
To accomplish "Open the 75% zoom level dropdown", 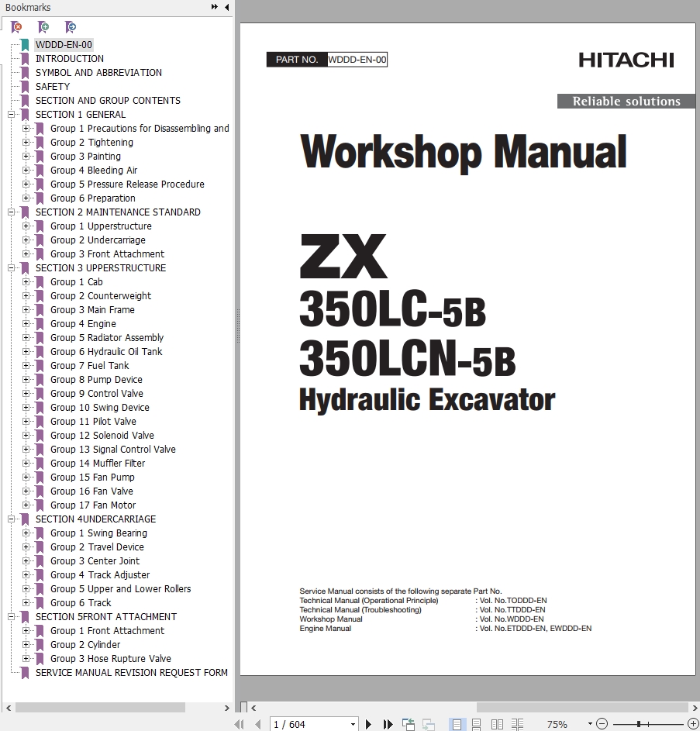I will (x=590, y=724).
